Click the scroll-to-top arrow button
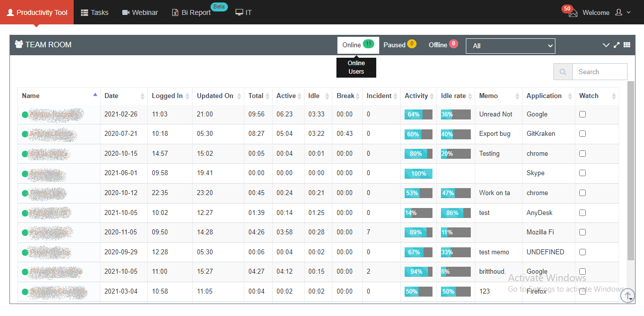Viewport: 644px width, 316px height. [628, 295]
